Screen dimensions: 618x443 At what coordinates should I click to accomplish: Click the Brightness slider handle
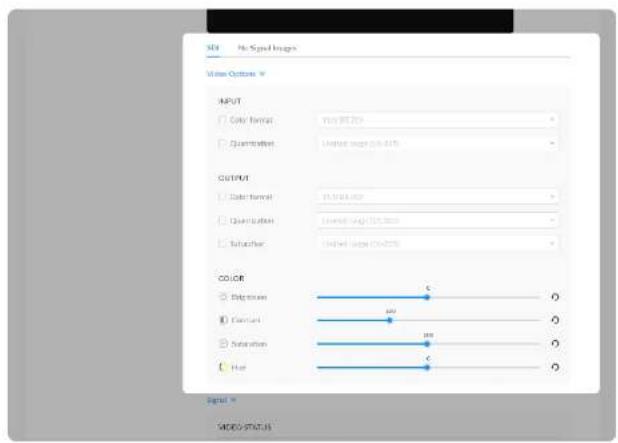click(x=427, y=297)
